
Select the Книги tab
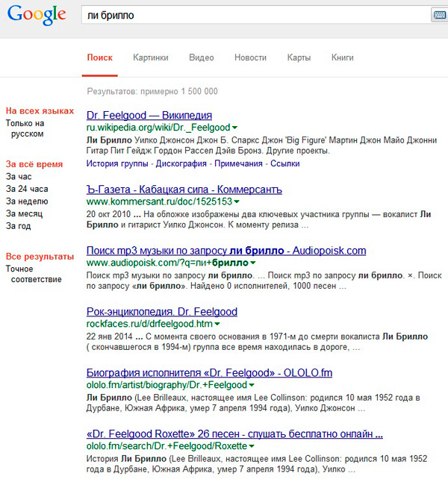point(342,57)
